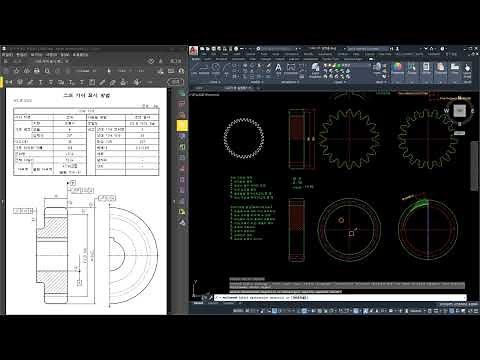Click the yellow sticky note sidebar icon
Screen dimensions: 480x360
[x=182, y=125]
